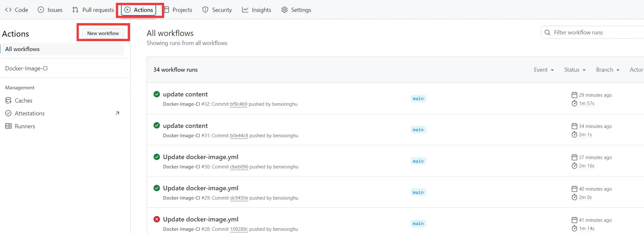Click the calendar icon beside 29 minutes ago
The width and height of the screenshot is (644, 234).
pyautogui.click(x=574, y=95)
